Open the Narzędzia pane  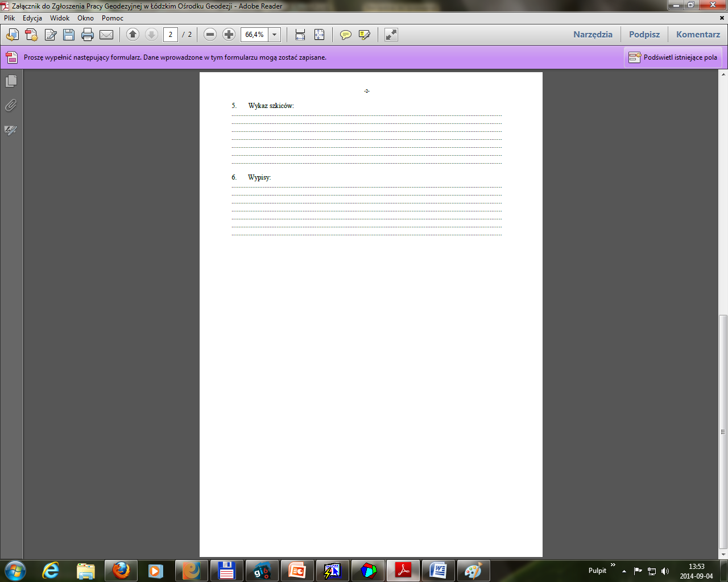coord(593,35)
